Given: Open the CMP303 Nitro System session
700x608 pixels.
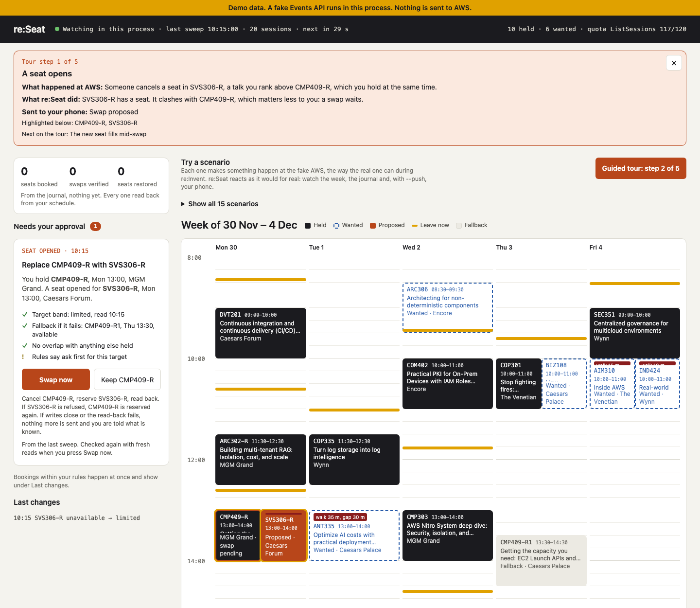Looking at the screenshot, I should click(448, 536).
